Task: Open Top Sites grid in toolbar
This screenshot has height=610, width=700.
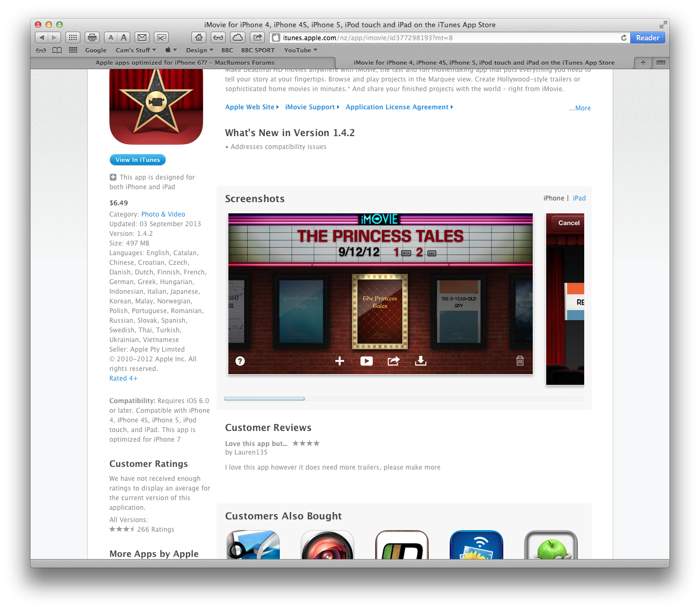Action: coord(73,38)
